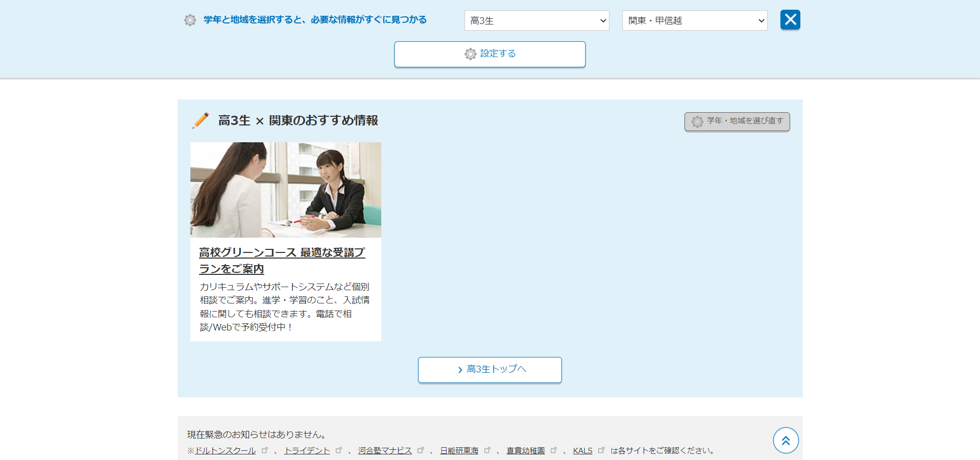Open the ドルトンスクール link

[x=226, y=450]
